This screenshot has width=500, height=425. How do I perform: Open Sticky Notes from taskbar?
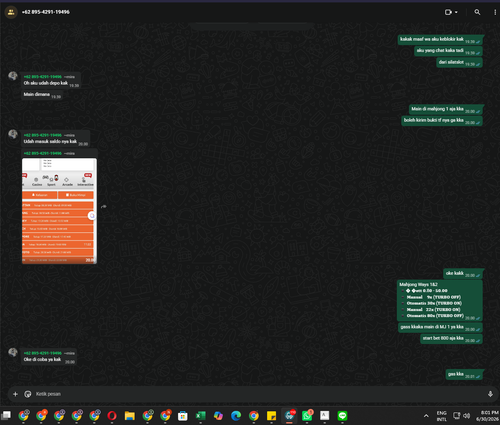[271, 416]
